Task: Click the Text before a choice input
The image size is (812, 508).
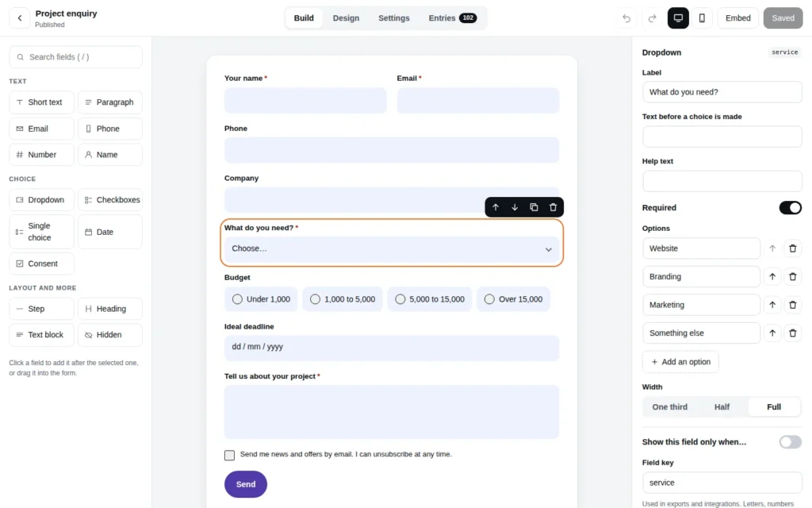Action: [722, 137]
